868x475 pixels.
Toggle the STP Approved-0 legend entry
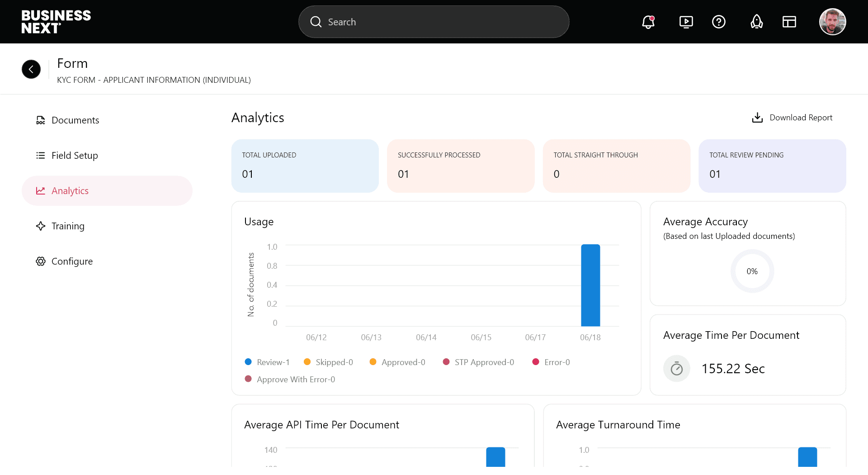click(478, 362)
